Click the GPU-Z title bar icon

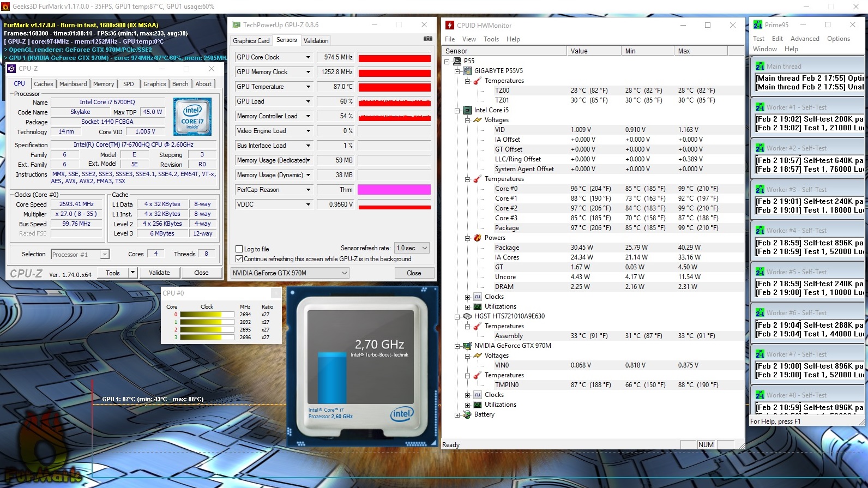236,25
